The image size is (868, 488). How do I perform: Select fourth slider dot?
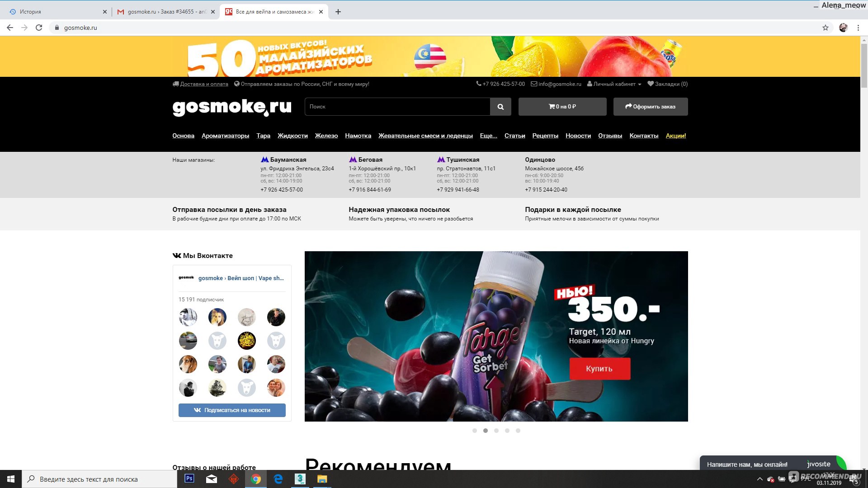[507, 431]
